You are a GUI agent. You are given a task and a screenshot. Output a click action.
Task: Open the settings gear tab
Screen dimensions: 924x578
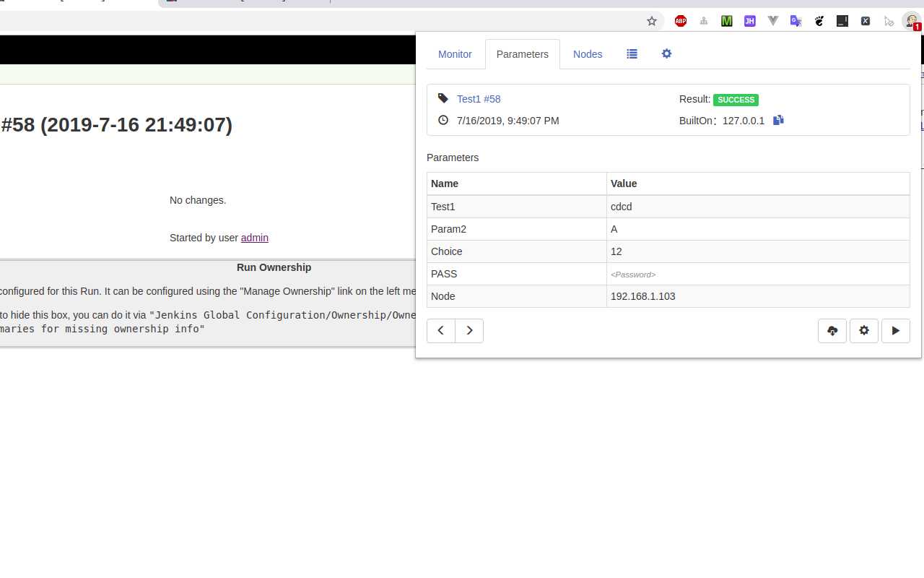coord(667,53)
